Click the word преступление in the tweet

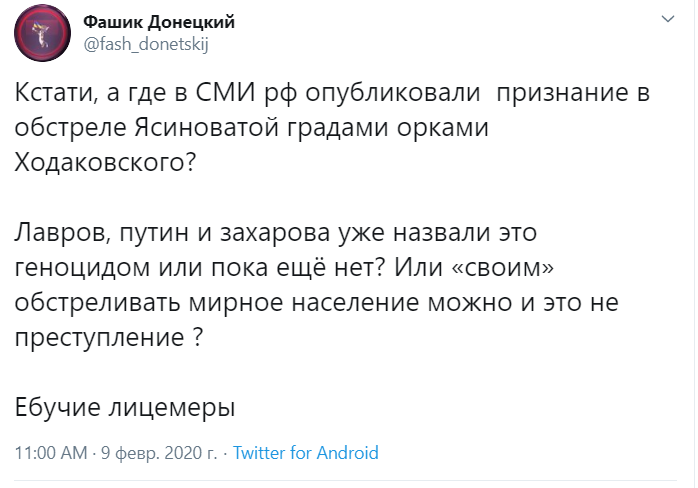click(x=99, y=338)
